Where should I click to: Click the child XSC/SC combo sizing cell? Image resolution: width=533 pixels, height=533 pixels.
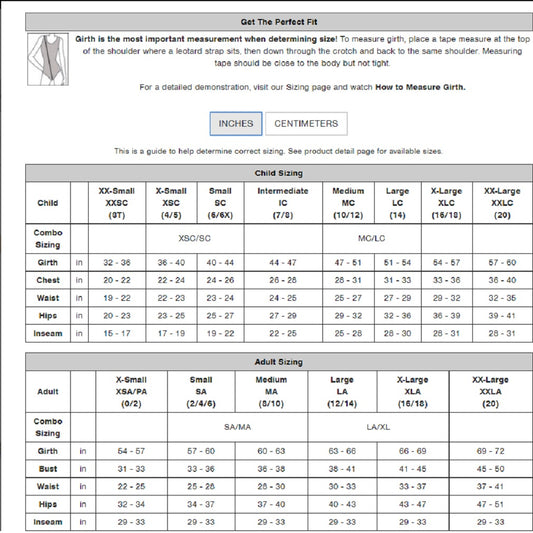click(195, 238)
